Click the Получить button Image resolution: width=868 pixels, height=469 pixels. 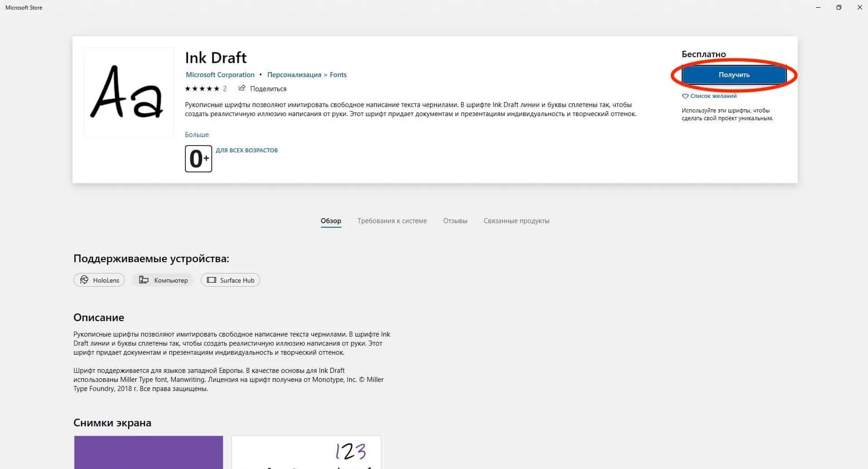pos(734,75)
